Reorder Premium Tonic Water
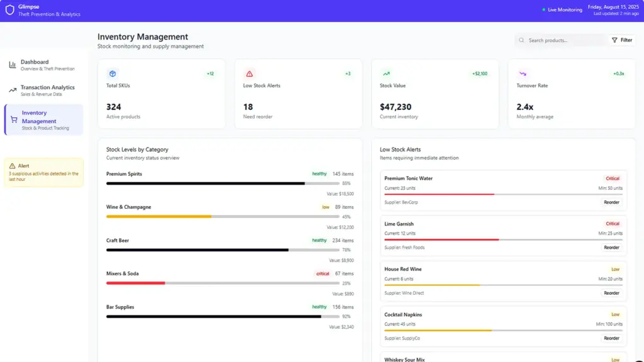 (611, 202)
